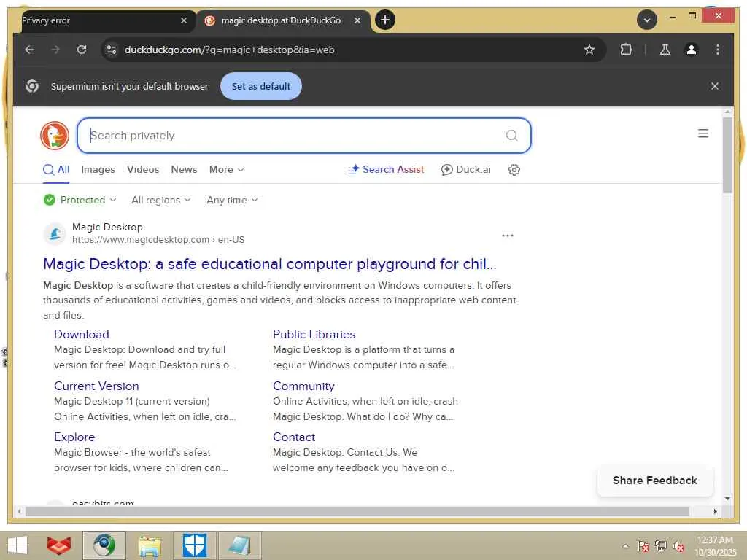The height and width of the screenshot is (560, 747).
Task: Click the Set as default button
Action: coord(261,86)
